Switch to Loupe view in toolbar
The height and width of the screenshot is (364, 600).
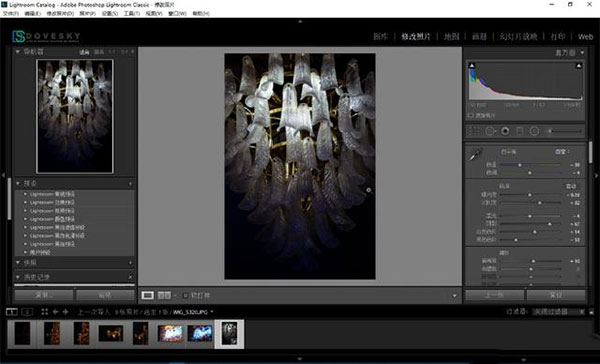click(148, 295)
